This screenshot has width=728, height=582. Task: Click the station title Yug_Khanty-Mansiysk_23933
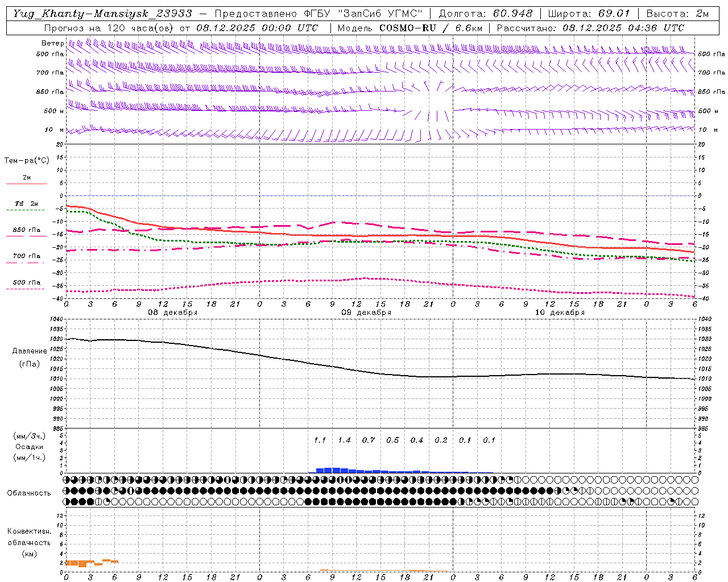coord(103,14)
